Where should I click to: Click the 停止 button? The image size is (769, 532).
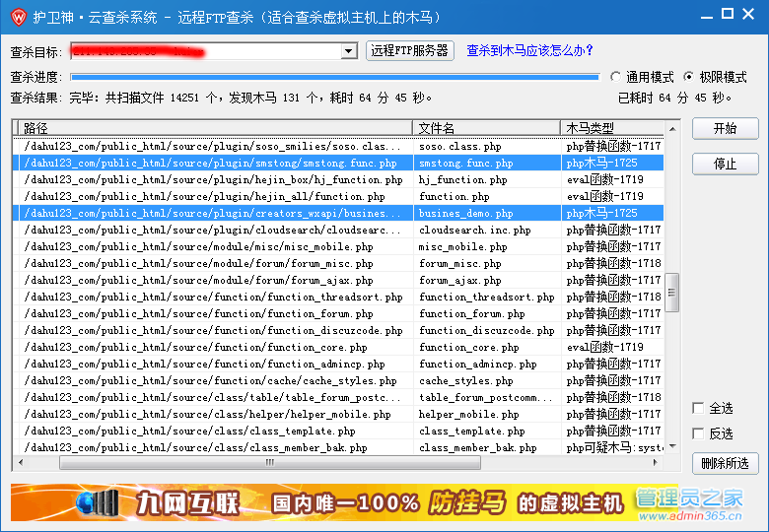point(725,164)
